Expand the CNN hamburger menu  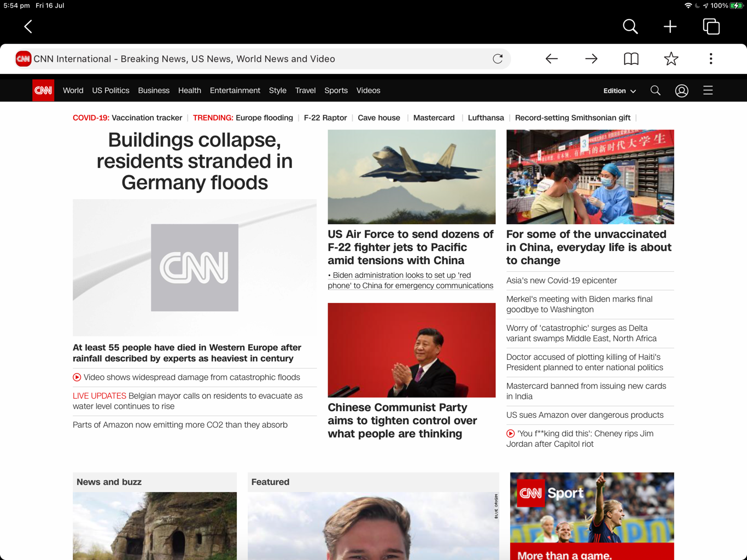point(708,91)
